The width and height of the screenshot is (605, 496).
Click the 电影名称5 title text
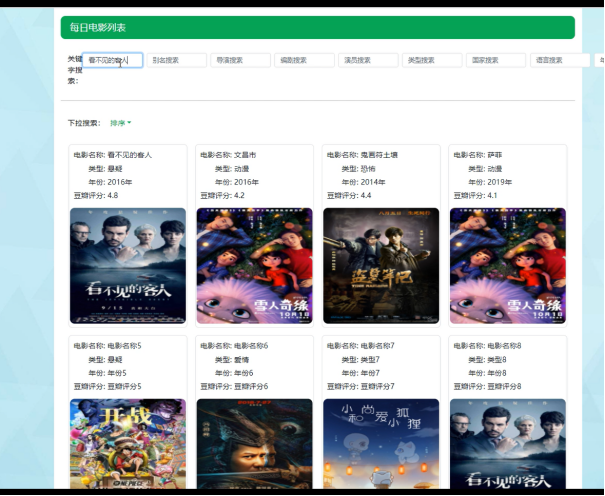point(108,346)
